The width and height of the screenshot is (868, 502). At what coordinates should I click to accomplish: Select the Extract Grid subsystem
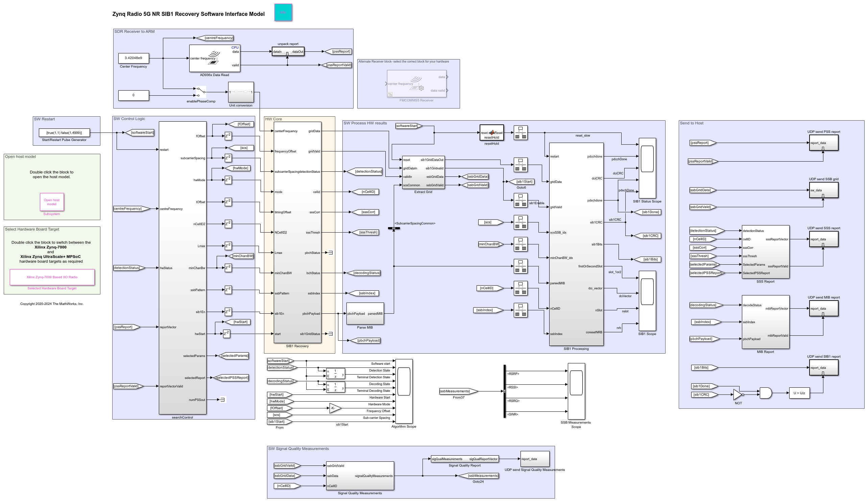pos(423,172)
